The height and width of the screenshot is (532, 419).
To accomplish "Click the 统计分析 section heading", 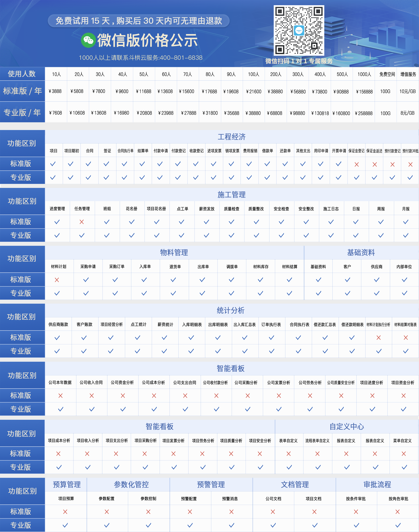I will point(231,311).
